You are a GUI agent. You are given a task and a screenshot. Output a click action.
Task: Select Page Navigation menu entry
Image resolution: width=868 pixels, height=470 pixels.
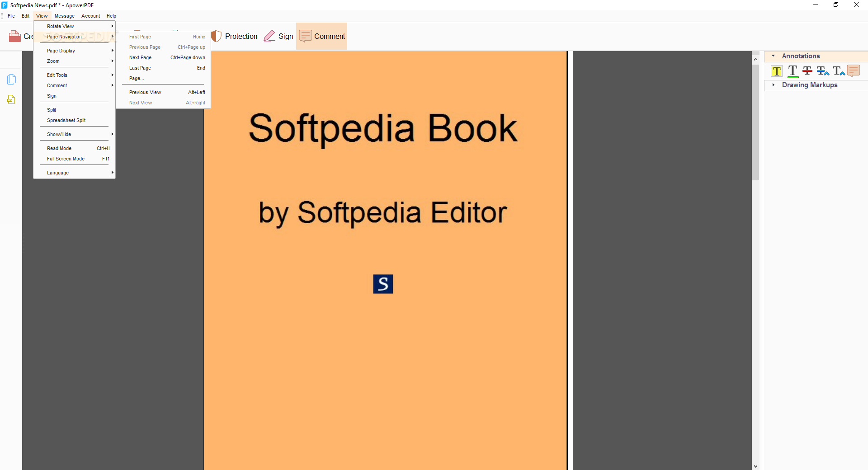75,37
